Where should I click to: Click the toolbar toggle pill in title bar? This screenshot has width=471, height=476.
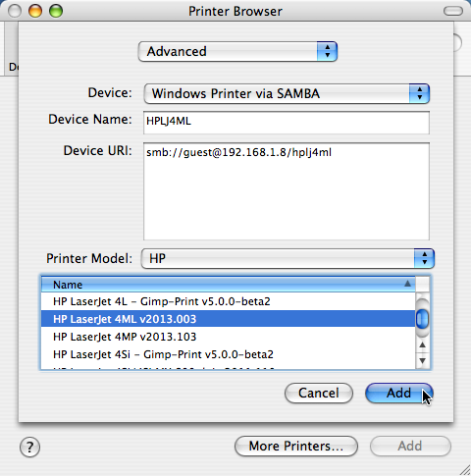tap(453, 11)
